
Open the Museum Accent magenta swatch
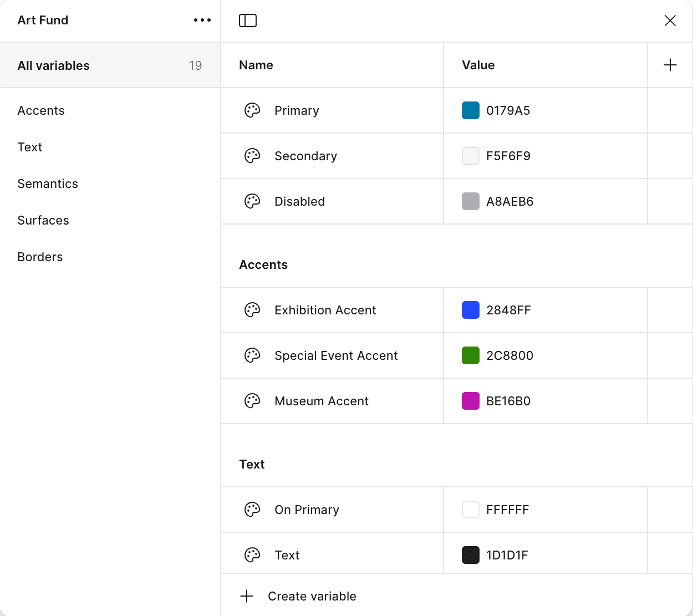(471, 401)
